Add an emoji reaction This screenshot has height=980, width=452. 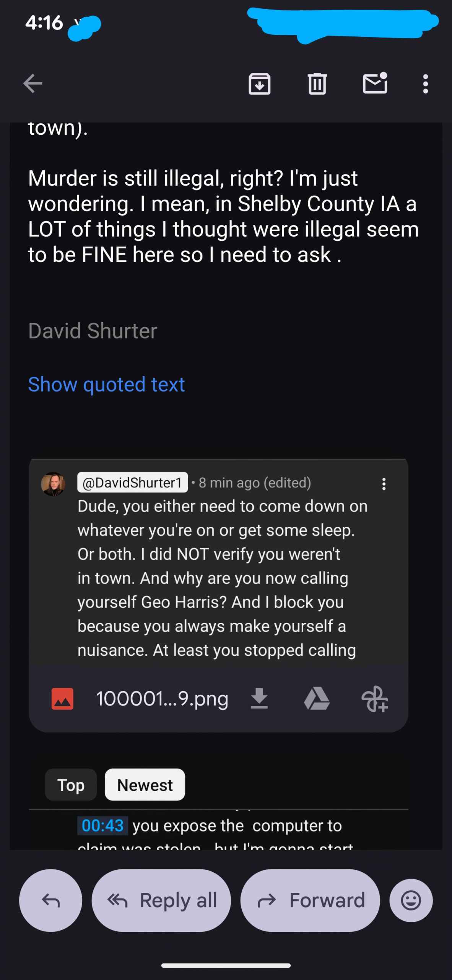tap(411, 900)
